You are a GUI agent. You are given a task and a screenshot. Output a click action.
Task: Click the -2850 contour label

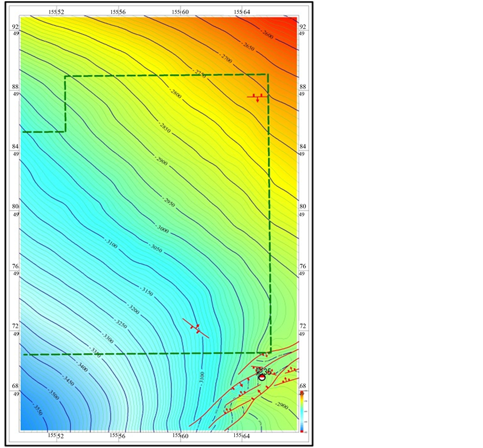pyautogui.click(x=164, y=127)
